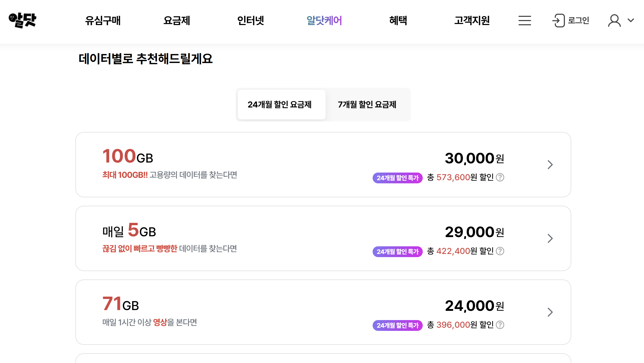Click the arrow on the 100GB plan card

tap(550, 165)
